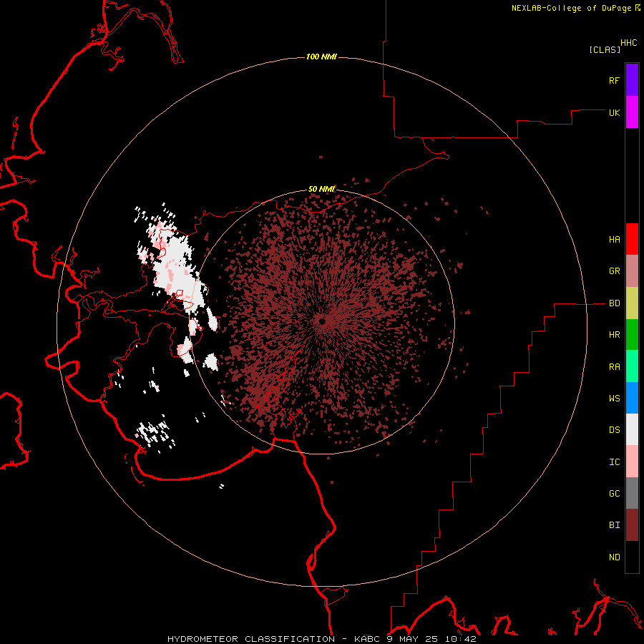Screen dimensions: 644x644
Task: Click the IC light-pink legend swatch
Action: (x=632, y=462)
